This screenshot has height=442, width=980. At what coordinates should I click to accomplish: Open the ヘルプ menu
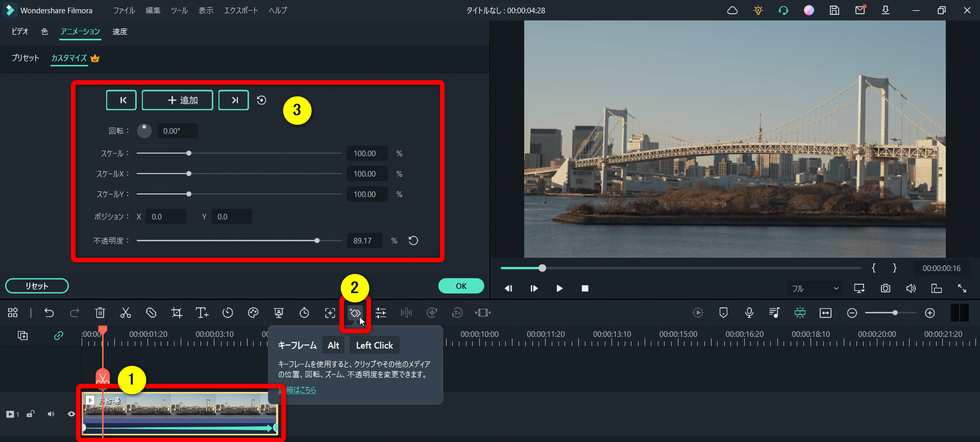(278, 10)
